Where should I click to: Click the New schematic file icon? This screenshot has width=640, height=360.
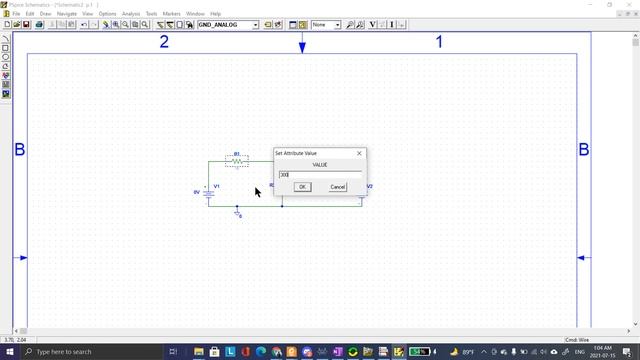7,25
